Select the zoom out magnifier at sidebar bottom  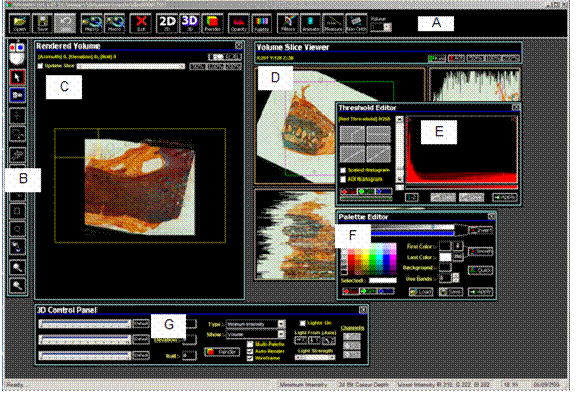(x=17, y=285)
